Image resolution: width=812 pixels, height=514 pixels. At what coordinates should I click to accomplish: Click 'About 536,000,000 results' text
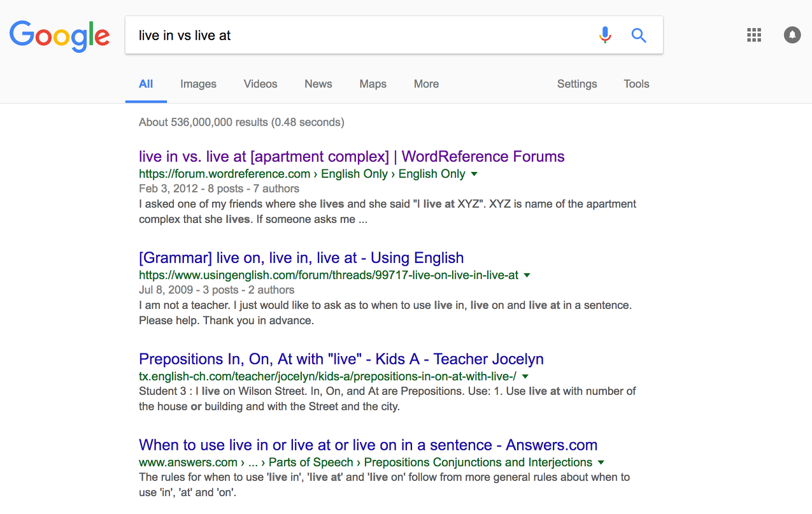tap(241, 122)
